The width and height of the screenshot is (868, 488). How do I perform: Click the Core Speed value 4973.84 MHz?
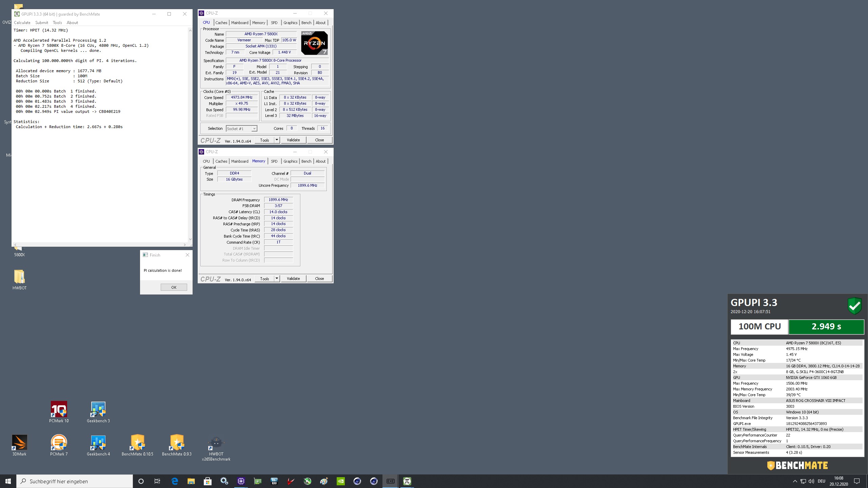tap(242, 98)
